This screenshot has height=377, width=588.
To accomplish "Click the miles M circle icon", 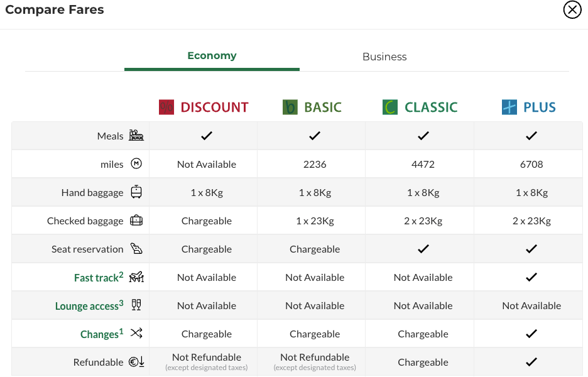I will [136, 164].
